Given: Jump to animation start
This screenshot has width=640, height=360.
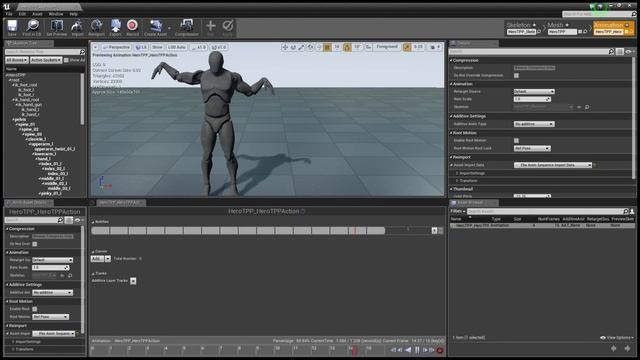Looking at the screenshot, I should [x=393, y=350].
